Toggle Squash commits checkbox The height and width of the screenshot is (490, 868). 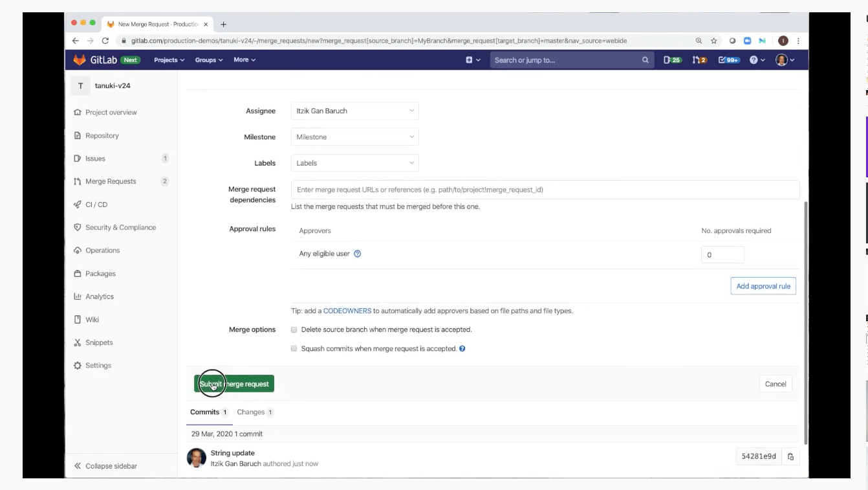[294, 349]
